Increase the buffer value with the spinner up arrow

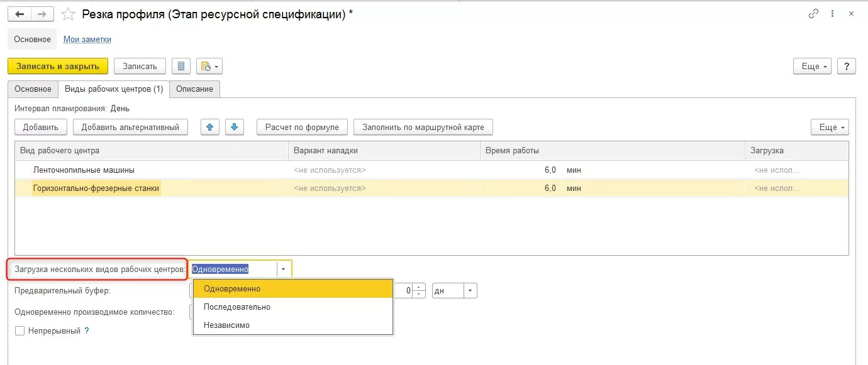pos(419,287)
